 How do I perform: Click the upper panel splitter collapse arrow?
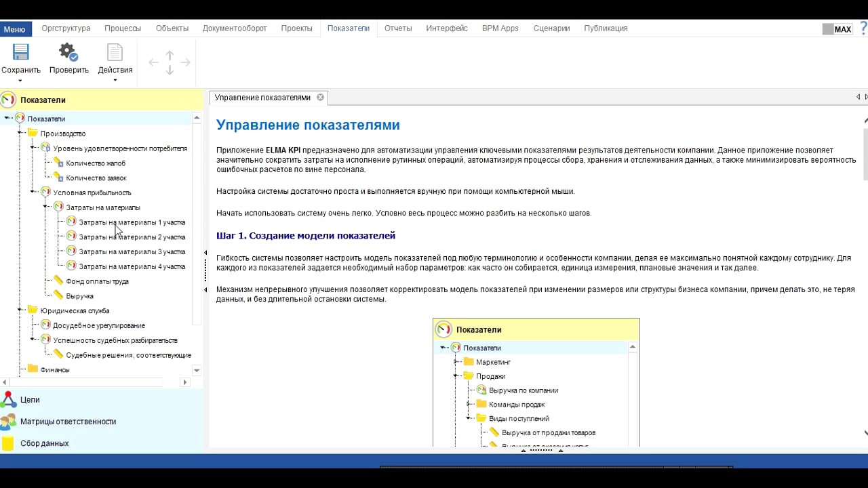205,253
